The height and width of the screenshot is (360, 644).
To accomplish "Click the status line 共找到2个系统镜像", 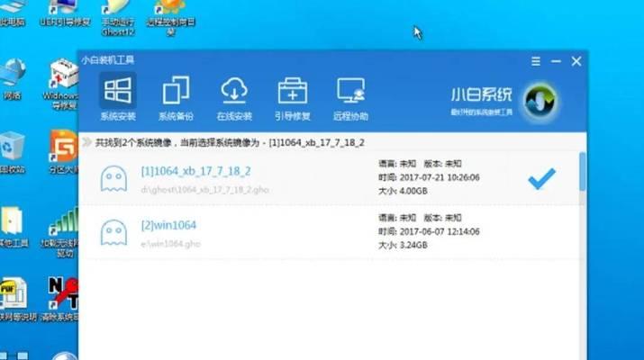I will pyautogui.click(x=230, y=142).
